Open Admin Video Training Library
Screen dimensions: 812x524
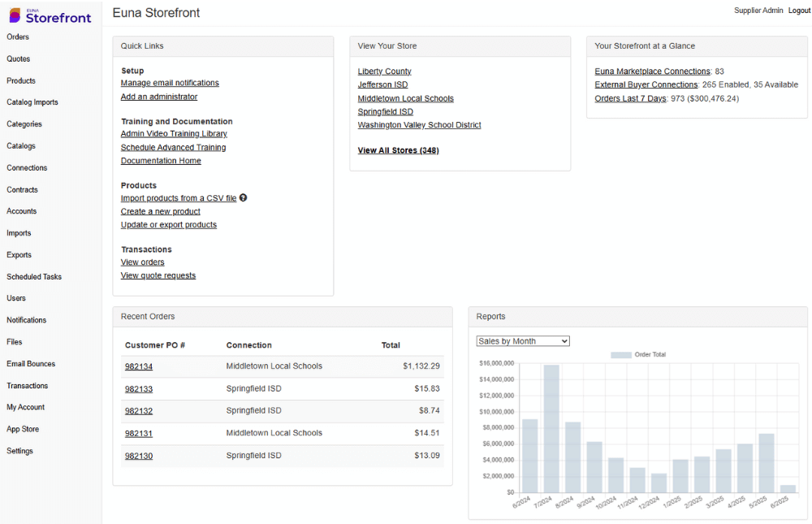(x=174, y=134)
